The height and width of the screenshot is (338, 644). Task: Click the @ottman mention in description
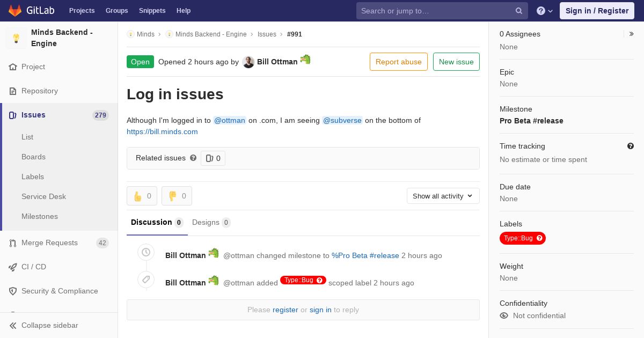point(230,120)
